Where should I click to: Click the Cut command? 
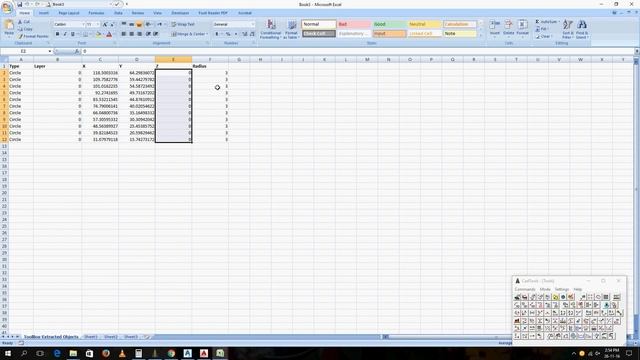click(x=24, y=22)
